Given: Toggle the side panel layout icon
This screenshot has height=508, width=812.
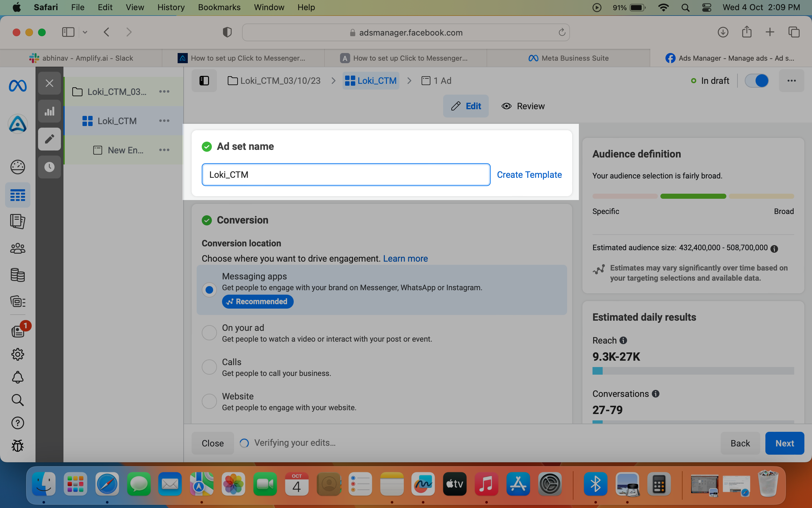Looking at the screenshot, I should pyautogui.click(x=204, y=81).
